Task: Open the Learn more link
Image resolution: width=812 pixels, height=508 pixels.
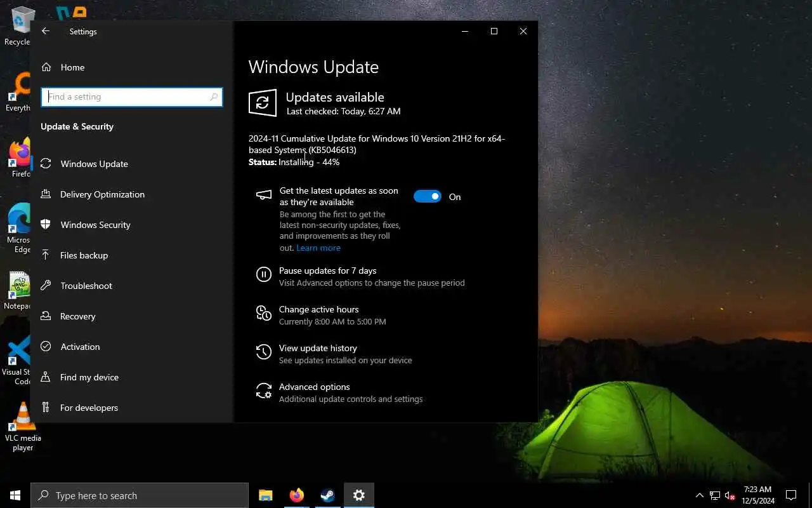Action: pos(318,248)
